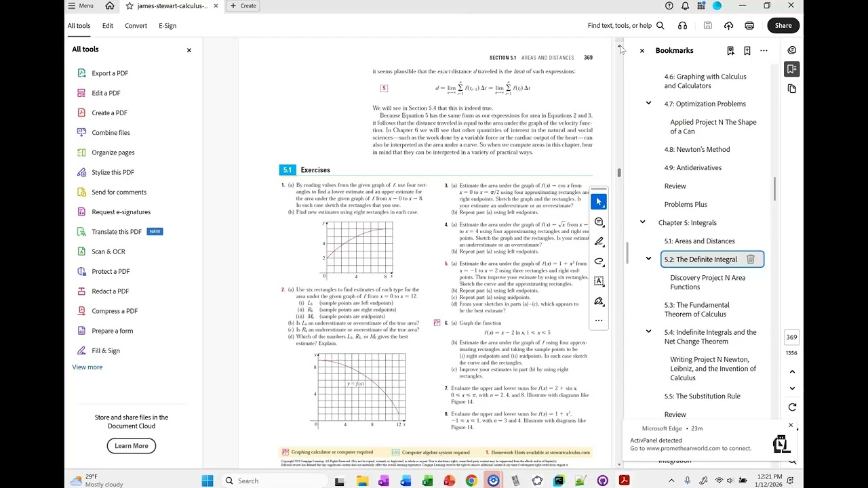Select the james-stewart-calculus document tab
The height and width of the screenshot is (488, 868).
pyautogui.click(x=171, y=6)
